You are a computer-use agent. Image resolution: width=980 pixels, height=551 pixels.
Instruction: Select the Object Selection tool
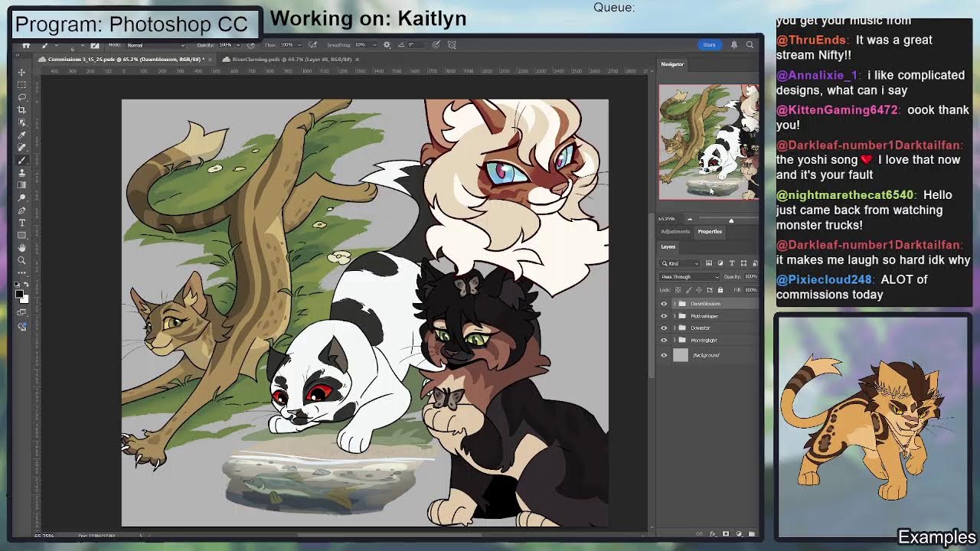(21, 122)
